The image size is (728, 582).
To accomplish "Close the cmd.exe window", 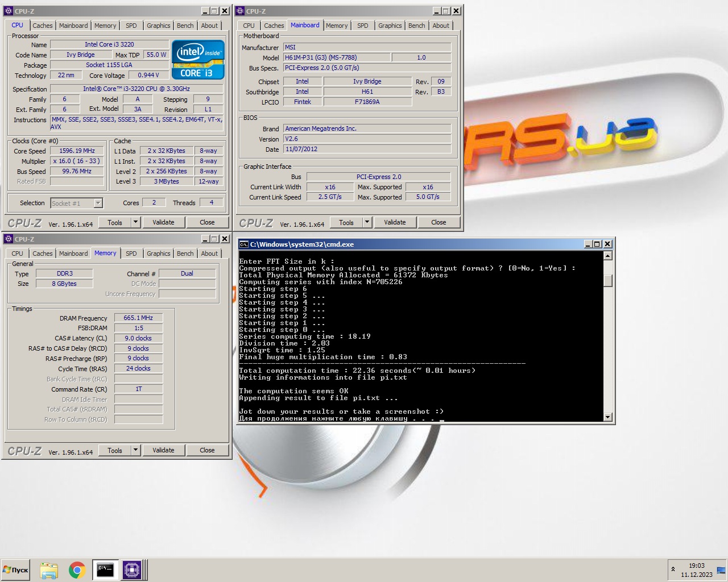I will coord(607,244).
